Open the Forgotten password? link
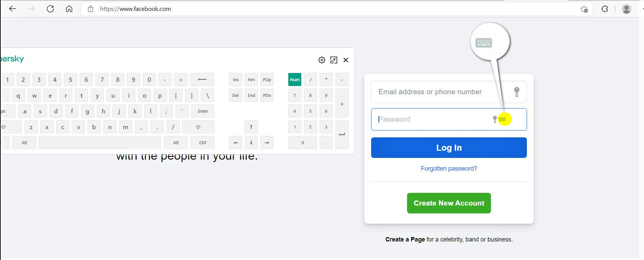This screenshot has height=260, width=644. coord(449,169)
